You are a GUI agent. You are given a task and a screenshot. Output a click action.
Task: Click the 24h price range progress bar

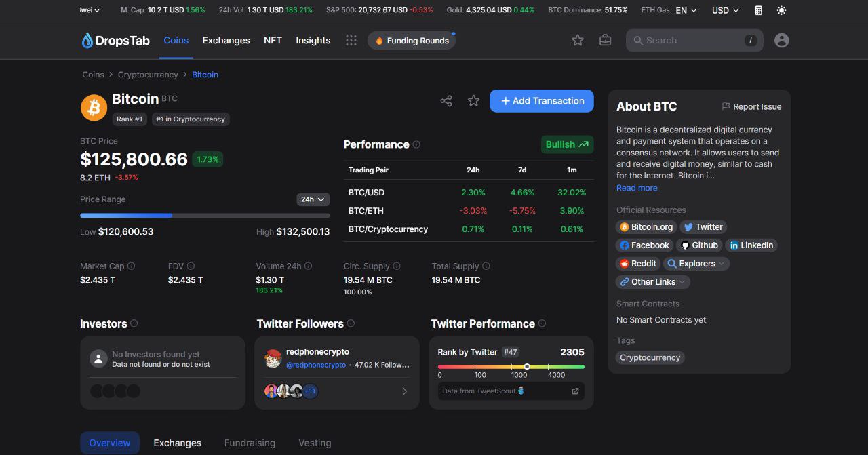tap(205, 216)
